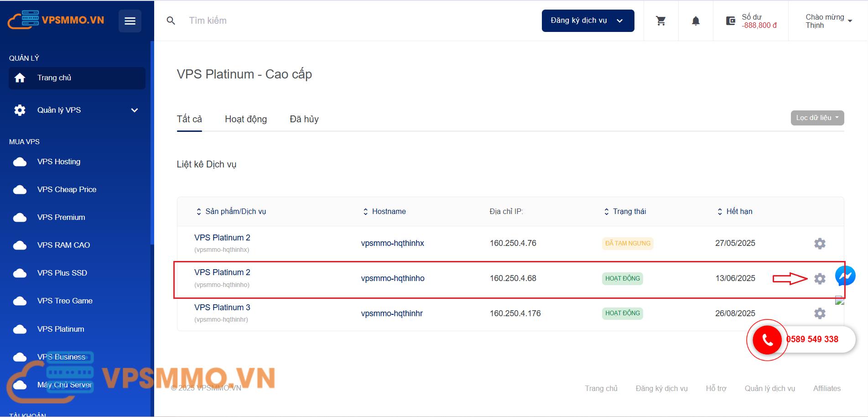Open settings gear for vpsmmo-hqthinhx row
The width and height of the screenshot is (868, 417).
coord(820,244)
